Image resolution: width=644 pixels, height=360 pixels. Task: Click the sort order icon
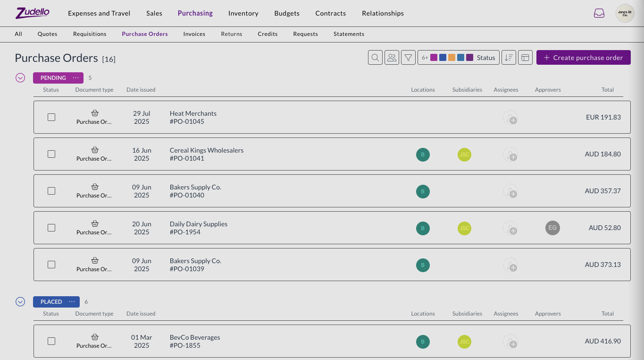coord(509,58)
